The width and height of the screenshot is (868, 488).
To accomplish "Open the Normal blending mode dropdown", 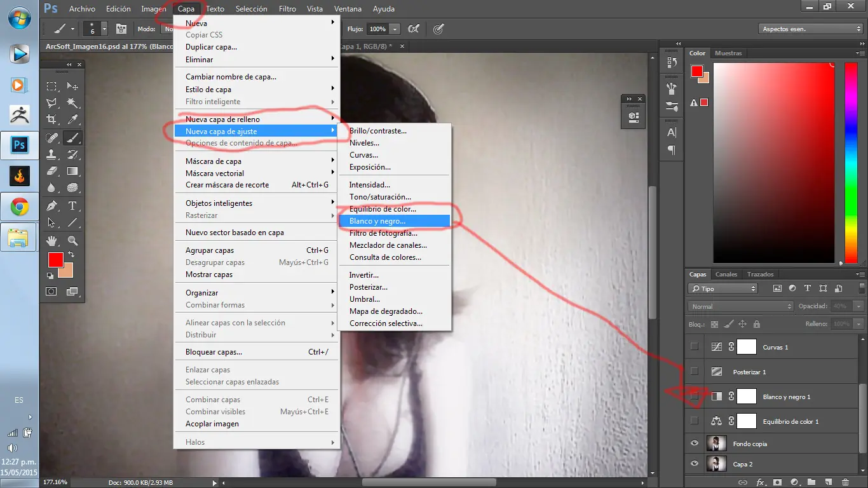I will coord(739,306).
